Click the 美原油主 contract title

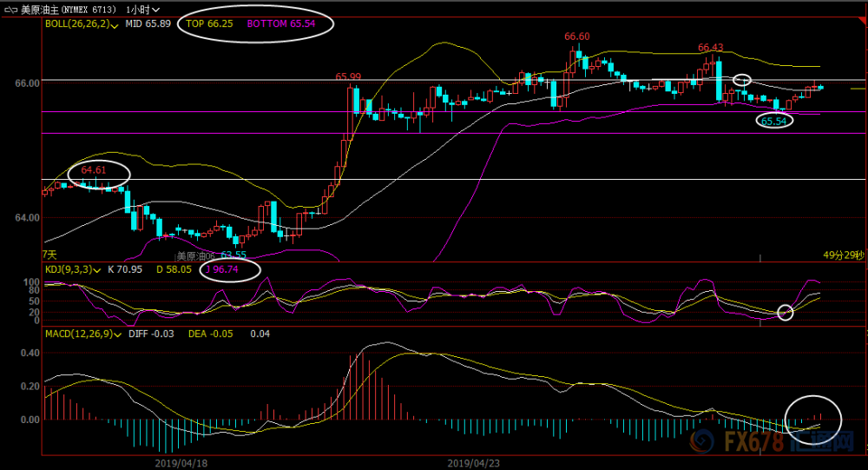point(39,10)
